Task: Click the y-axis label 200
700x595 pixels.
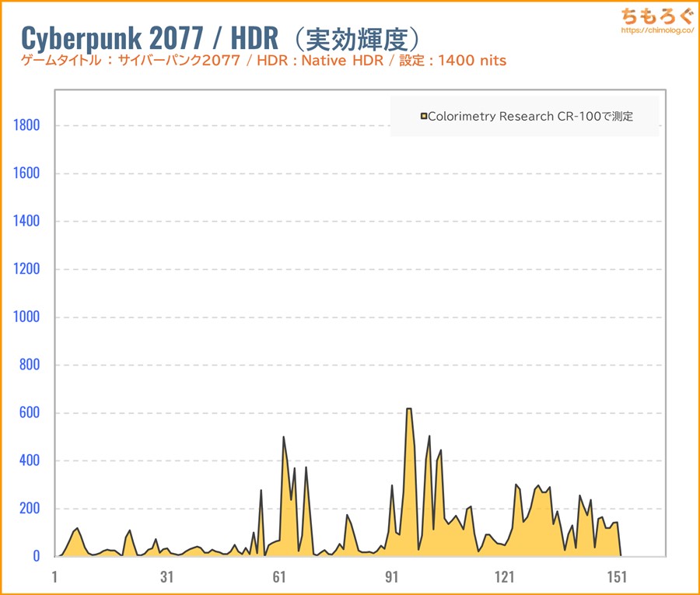Action: (x=30, y=509)
